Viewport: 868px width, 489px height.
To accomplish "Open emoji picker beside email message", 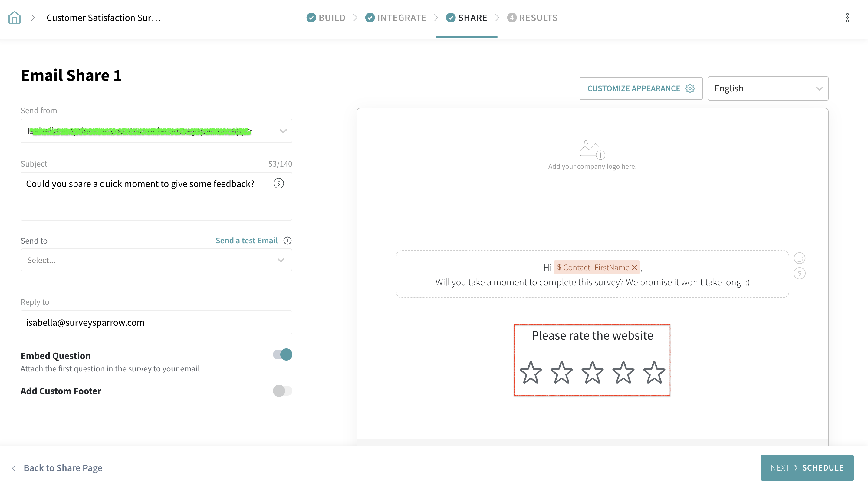I will click(799, 258).
